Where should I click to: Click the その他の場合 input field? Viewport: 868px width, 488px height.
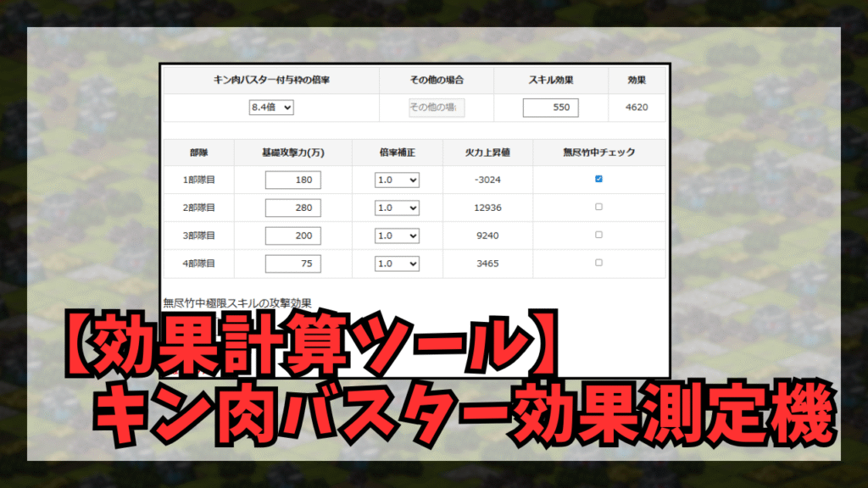(x=437, y=108)
